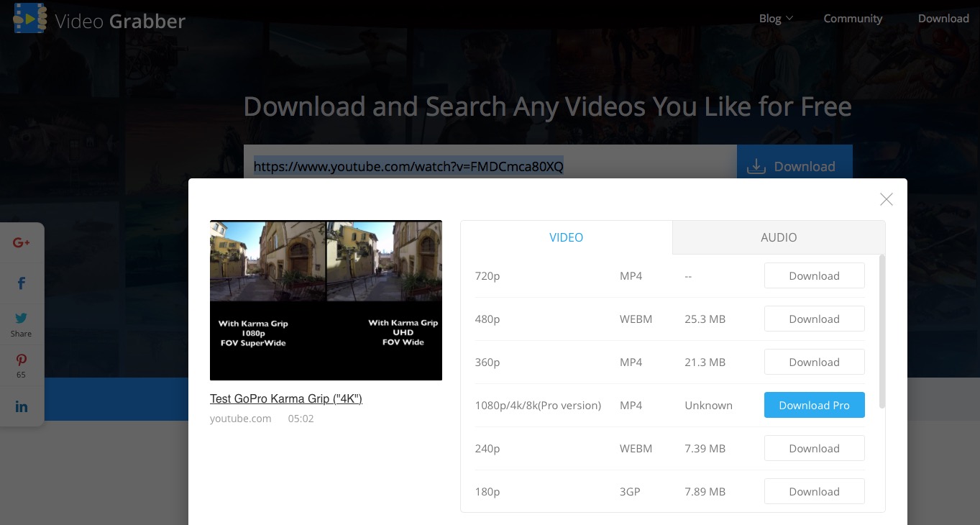Screen dimensions: 980x525
Task: Open the Test GoPro Karma Grip link
Action: 286,398
